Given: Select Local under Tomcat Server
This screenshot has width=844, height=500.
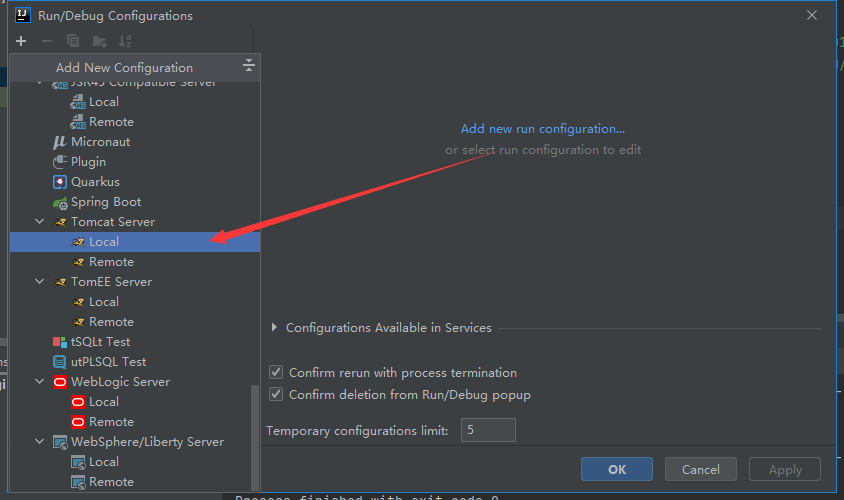Looking at the screenshot, I should (x=135, y=242).
